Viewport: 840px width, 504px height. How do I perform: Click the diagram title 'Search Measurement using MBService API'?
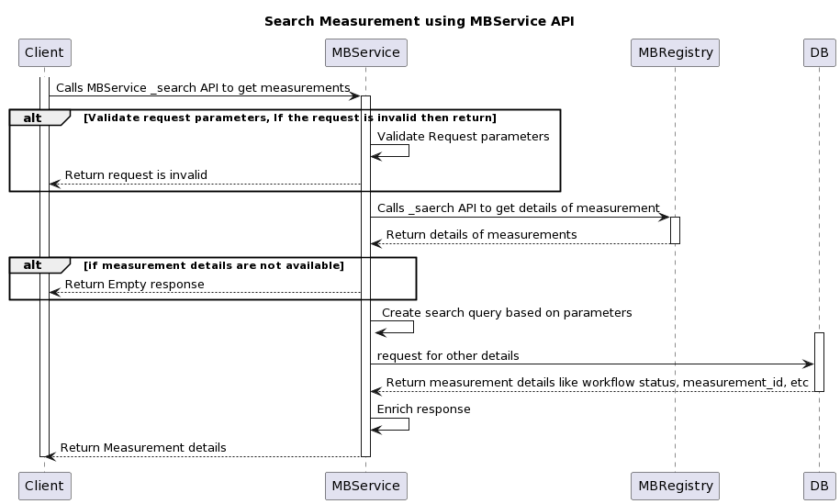tap(419, 21)
